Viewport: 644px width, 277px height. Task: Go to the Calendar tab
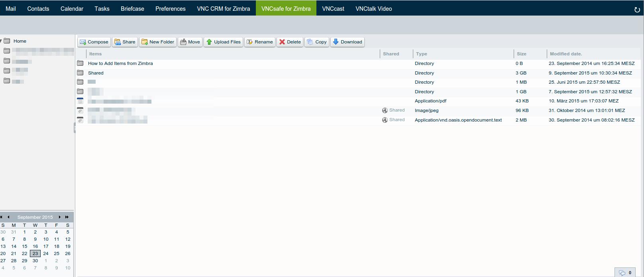coord(72,8)
